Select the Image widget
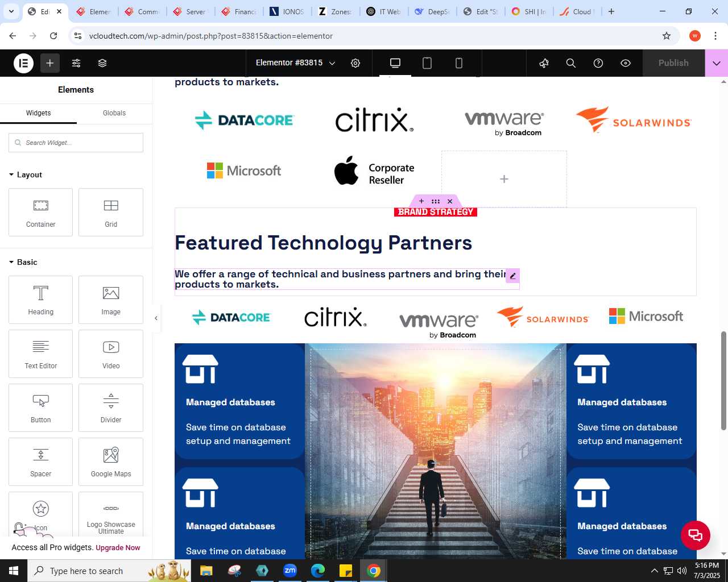This screenshot has width=728, height=582. 111,300
